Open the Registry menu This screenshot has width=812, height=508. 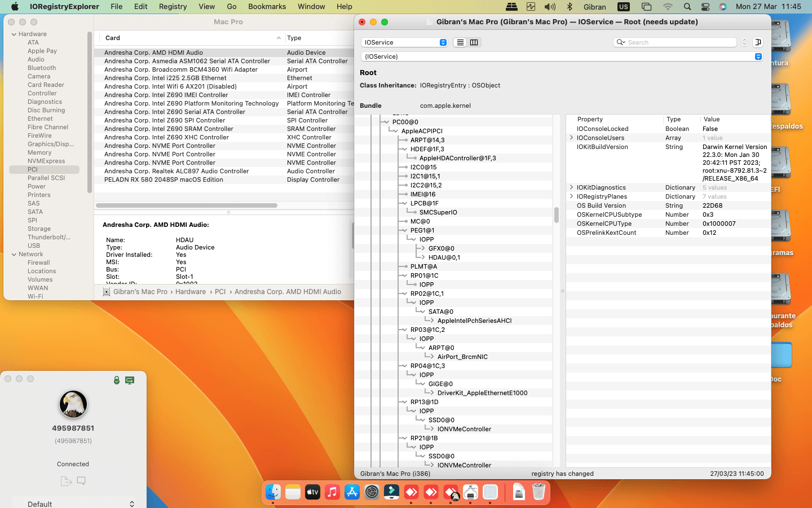(x=173, y=7)
